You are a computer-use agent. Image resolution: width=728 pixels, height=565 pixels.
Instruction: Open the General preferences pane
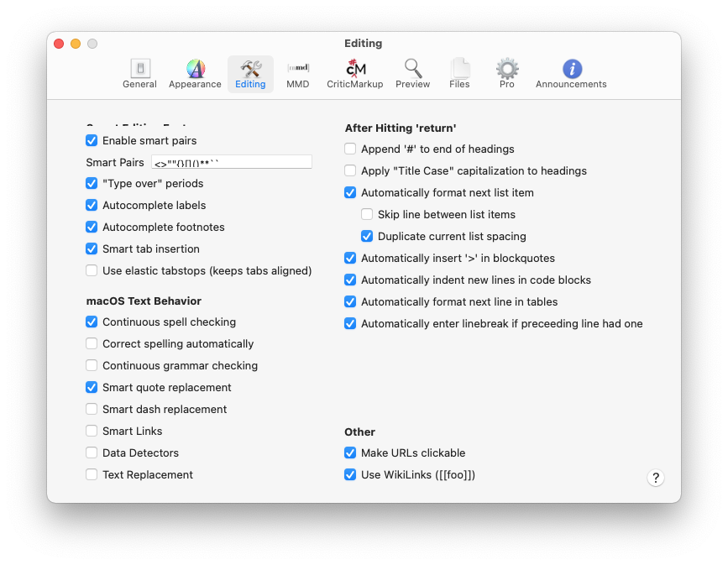coord(139,74)
